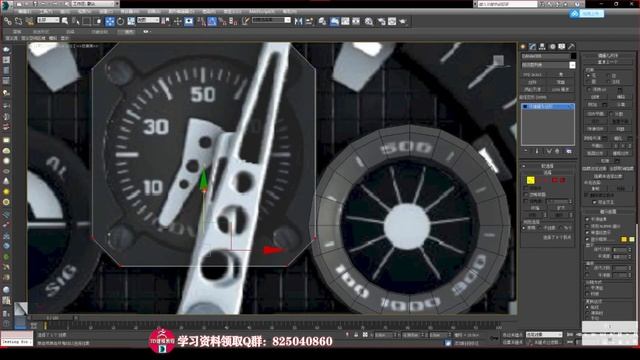640x360 pixels.
Task: Open the Material Editor icon
Action: tap(369, 21)
